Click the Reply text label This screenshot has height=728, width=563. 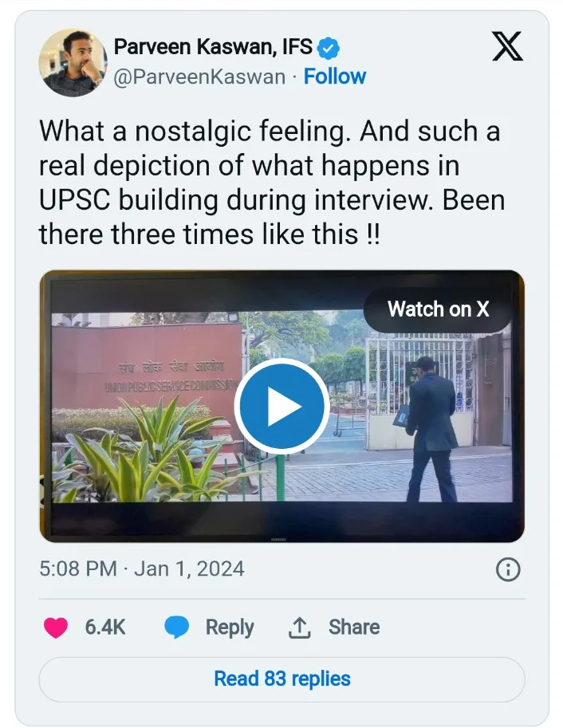[230, 628]
